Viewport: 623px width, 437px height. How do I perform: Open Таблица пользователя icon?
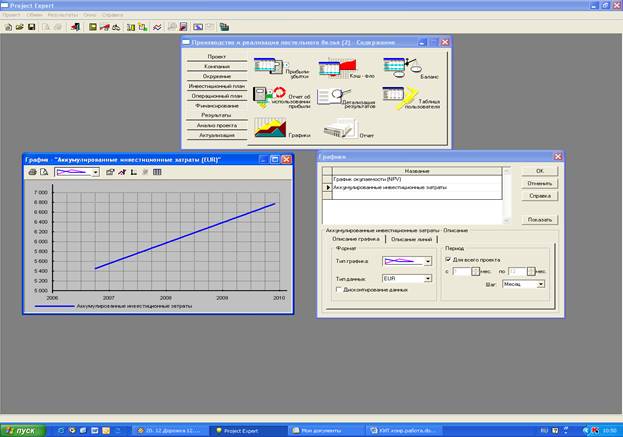[396, 97]
